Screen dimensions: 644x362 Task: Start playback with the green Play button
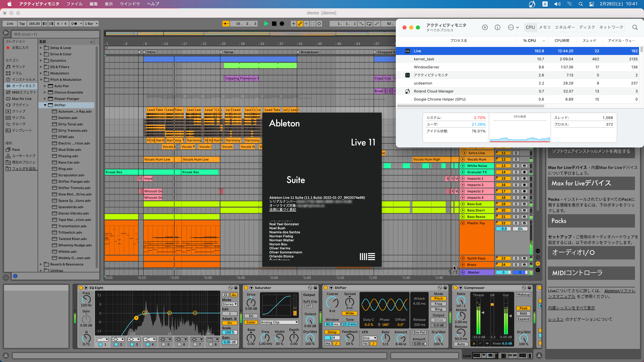pyautogui.click(x=266, y=24)
